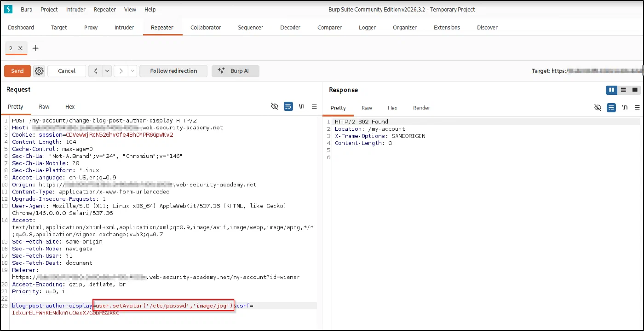Viewport: 644px width, 331px height.
Task: Switch to the Decoder tab
Action: coord(290,28)
